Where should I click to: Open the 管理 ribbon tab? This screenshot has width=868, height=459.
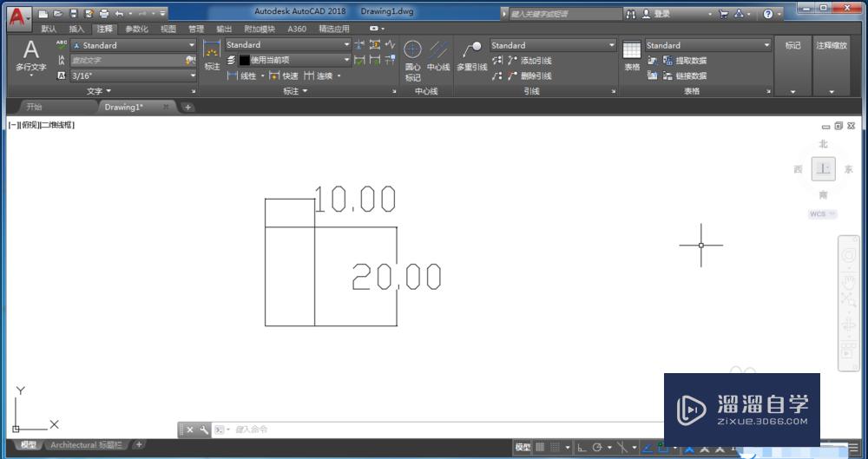click(x=196, y=29)
